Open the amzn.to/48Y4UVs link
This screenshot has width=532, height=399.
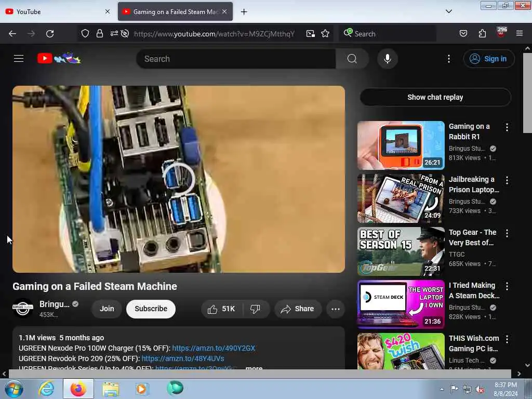[182, 358]
